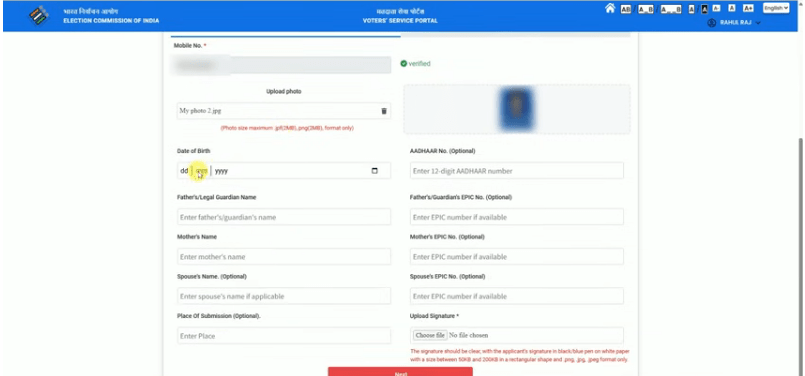This screenshot has width=805, height=376.
Task: Focus the AADHAAR number field
Action: coord(516,171)
